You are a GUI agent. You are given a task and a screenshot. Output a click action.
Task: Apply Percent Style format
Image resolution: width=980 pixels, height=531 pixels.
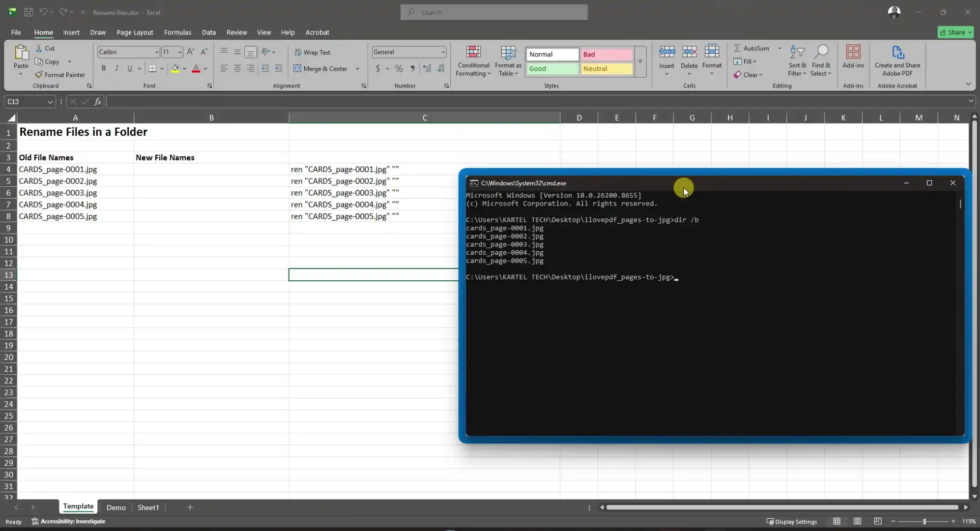click(399, 68)
